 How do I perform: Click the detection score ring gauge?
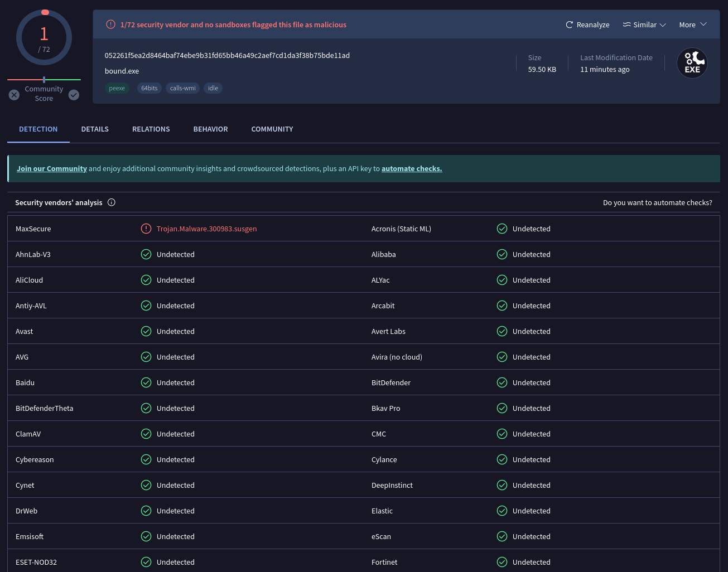point(44,37)
